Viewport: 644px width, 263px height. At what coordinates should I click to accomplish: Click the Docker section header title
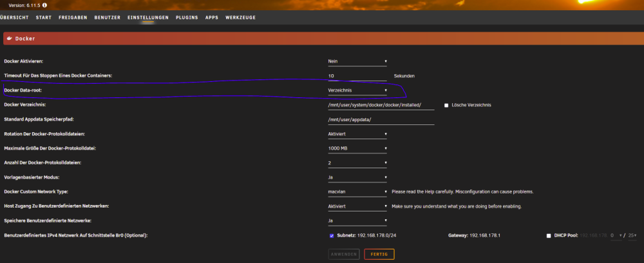[25, 39]
